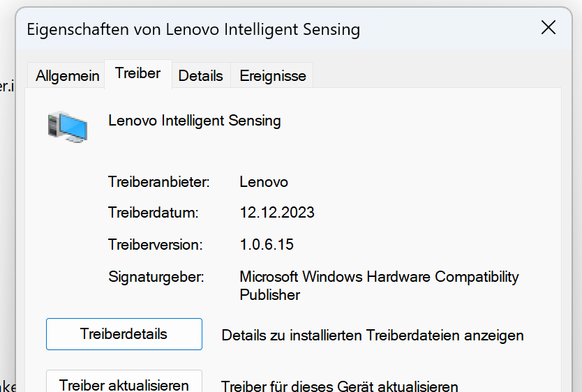Switch to the Allgemein tab
582x392 pixels.
coord(68,76)
